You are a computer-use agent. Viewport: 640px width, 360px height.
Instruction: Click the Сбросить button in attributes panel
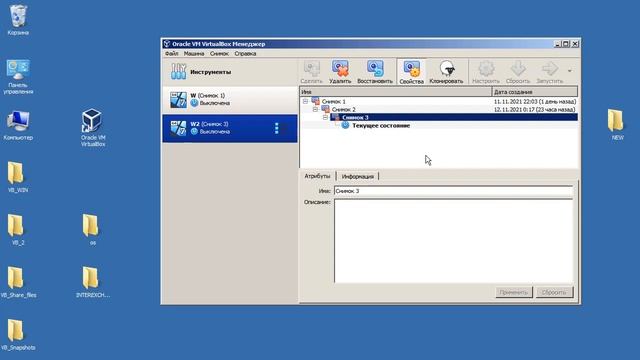[x=554, y=292]
